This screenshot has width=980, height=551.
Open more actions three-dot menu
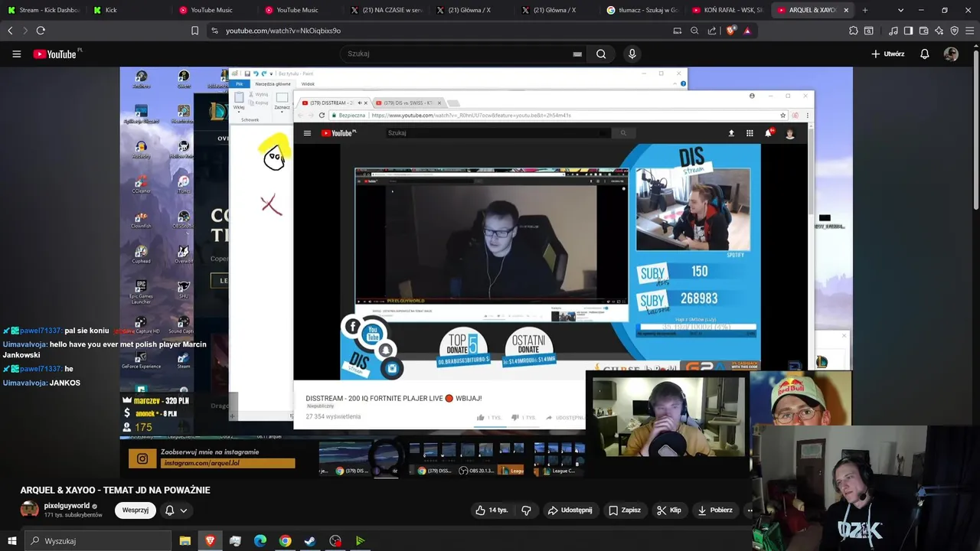tap(750, 510)
